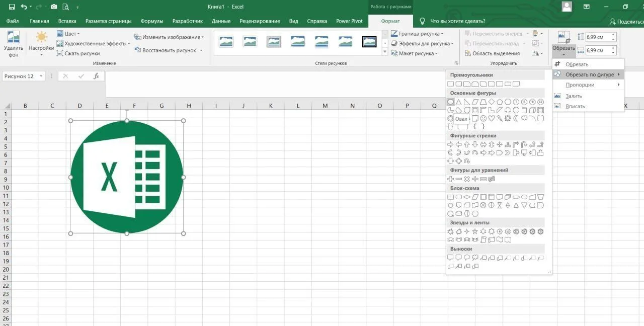Click the Save icon in quick access toolbar
The height and width of the screenshot is (326, 644).
(12, 7)
